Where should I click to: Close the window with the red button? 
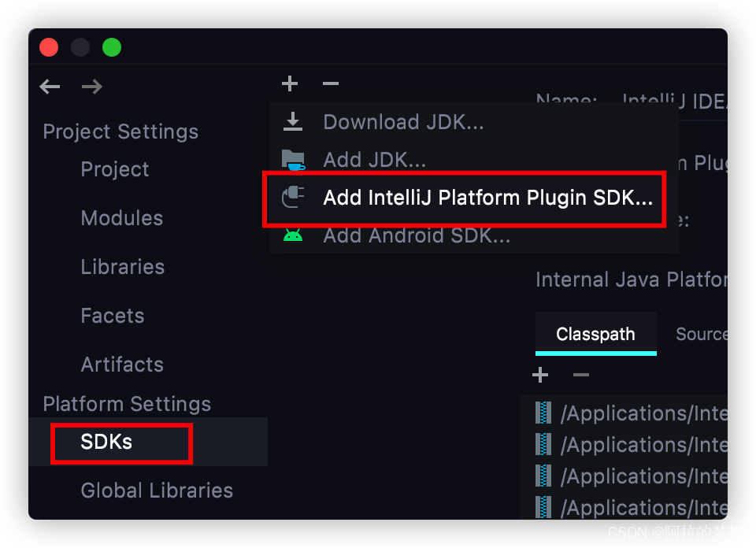coord(49,47)
